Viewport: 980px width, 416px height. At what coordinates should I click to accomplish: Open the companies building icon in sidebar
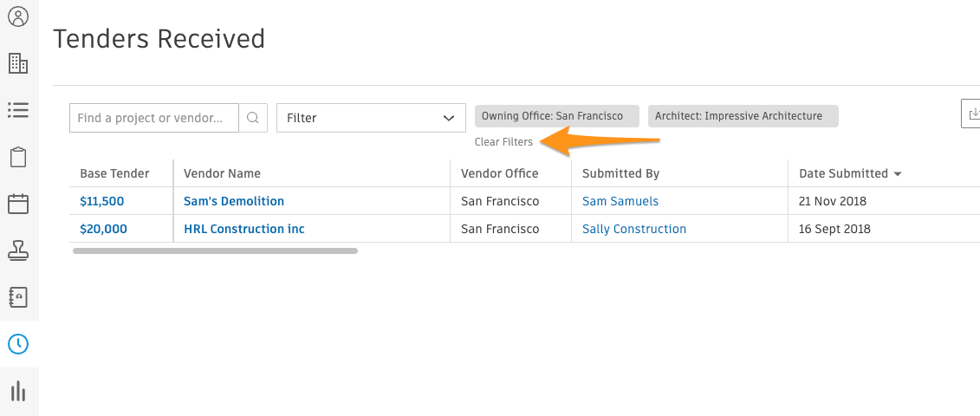[19, 63]
